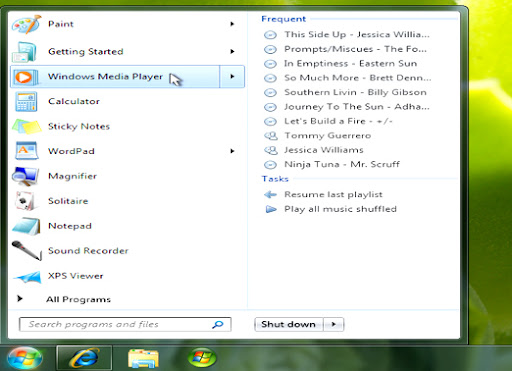
Task: Click disc icon beside In Emptiness
Action: [270, 64]
